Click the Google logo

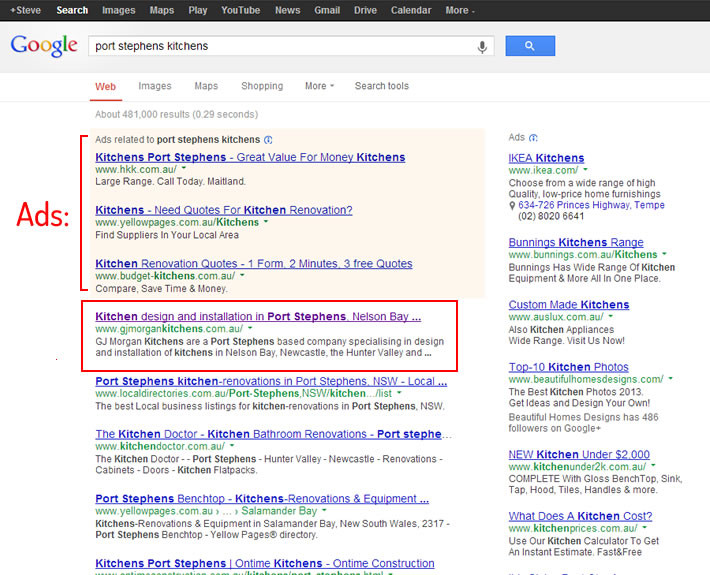coord(44,45)
